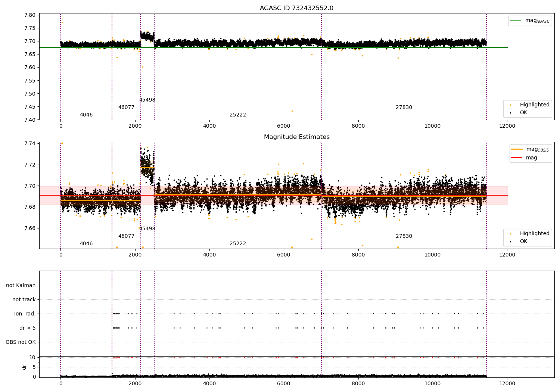Click the OK legend entry in top plot
Screen dimensions: 560x392
pos(518,113)
